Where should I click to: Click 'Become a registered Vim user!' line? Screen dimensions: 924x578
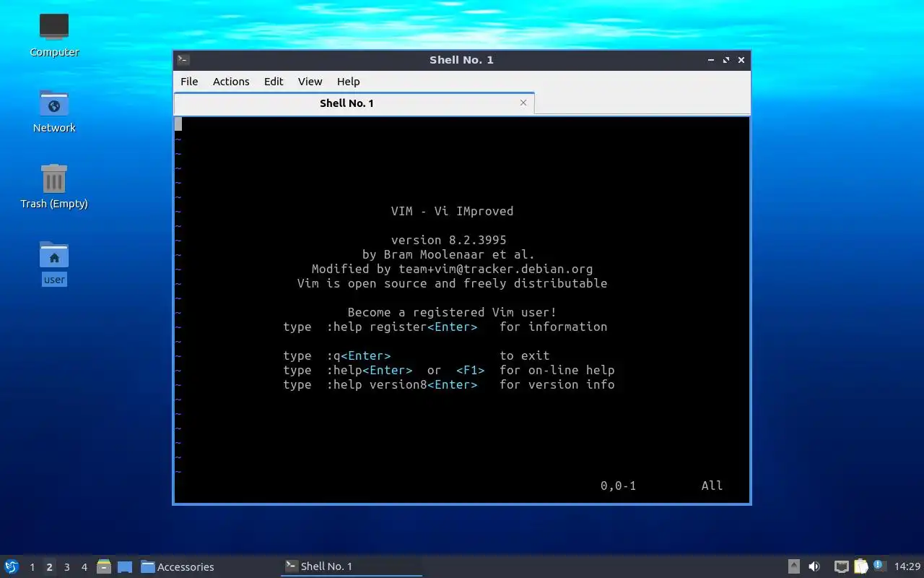[x=453, y=312]
